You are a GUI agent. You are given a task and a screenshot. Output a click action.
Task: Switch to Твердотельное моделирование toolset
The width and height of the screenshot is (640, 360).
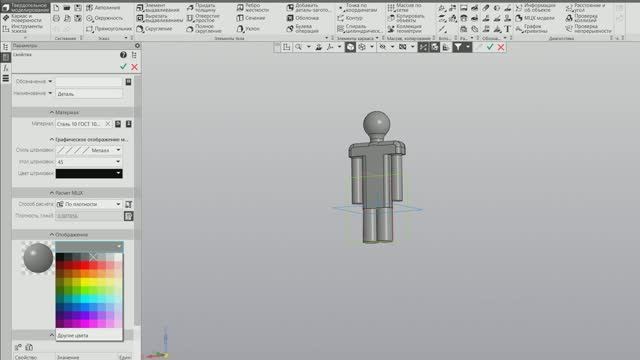click(25, 7)
